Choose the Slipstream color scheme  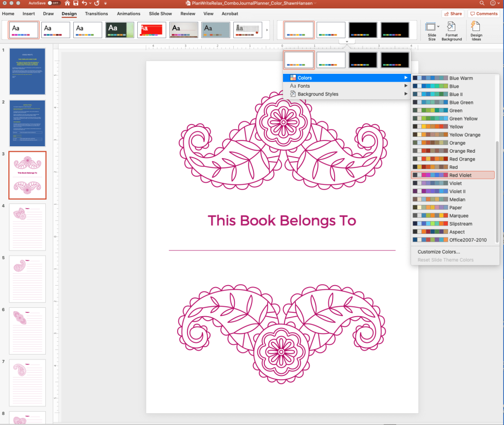453,224
